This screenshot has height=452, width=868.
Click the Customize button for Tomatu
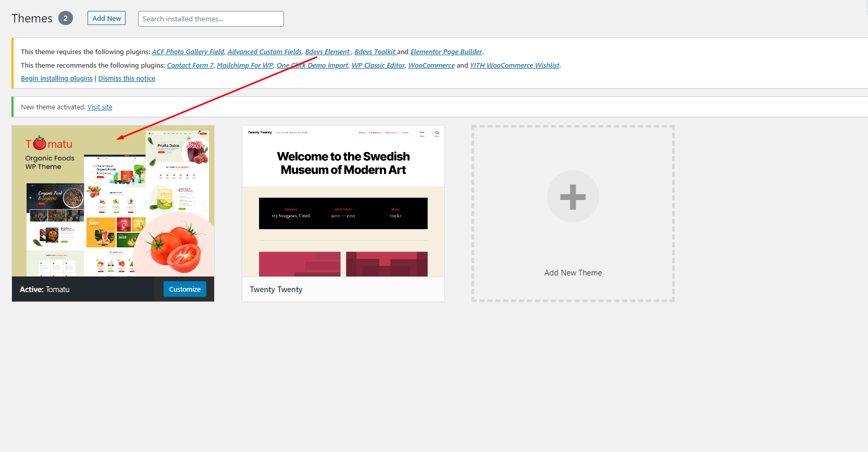(185, 289)
